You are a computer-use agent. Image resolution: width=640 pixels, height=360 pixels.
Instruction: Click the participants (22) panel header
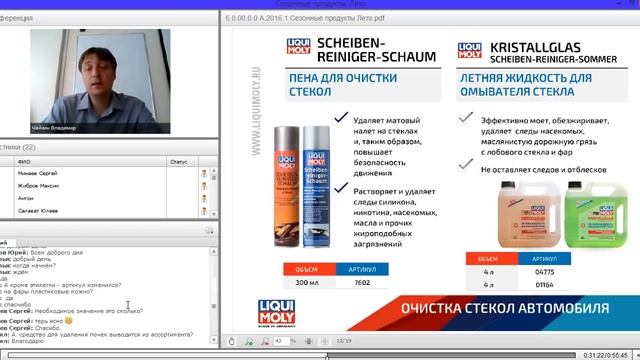(x=109, y=147)
